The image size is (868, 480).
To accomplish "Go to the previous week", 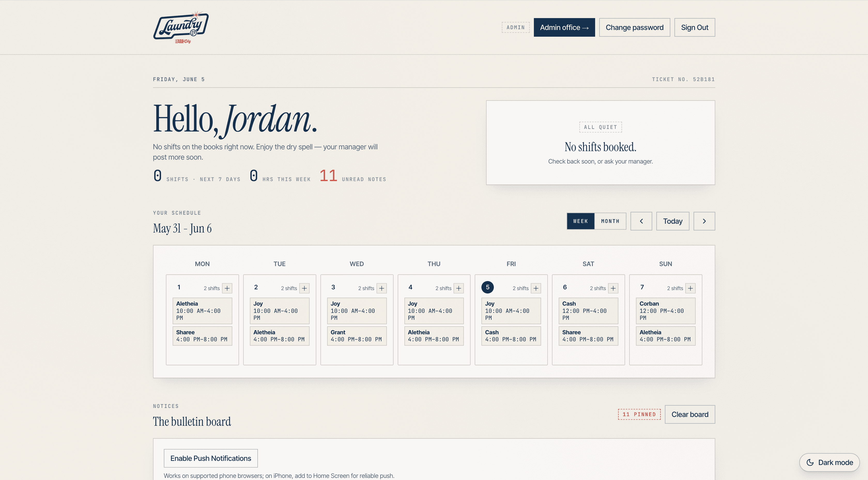I will coord(641,221).
